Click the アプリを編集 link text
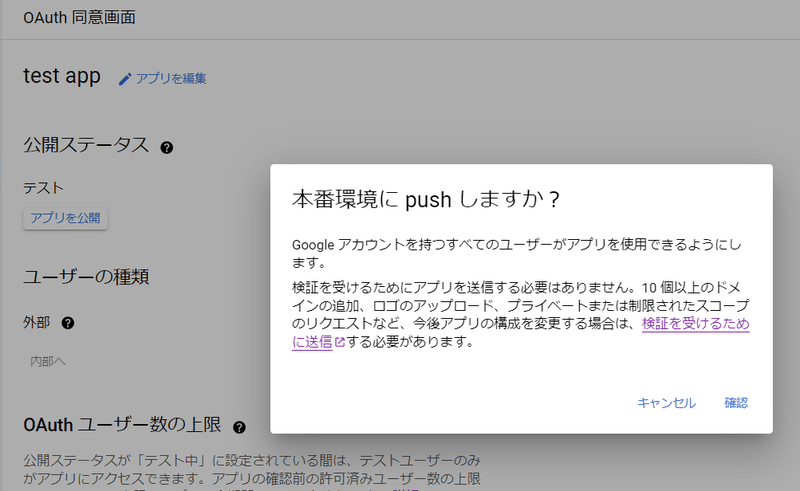Screen dimensions: 800x491 point(171,79)
